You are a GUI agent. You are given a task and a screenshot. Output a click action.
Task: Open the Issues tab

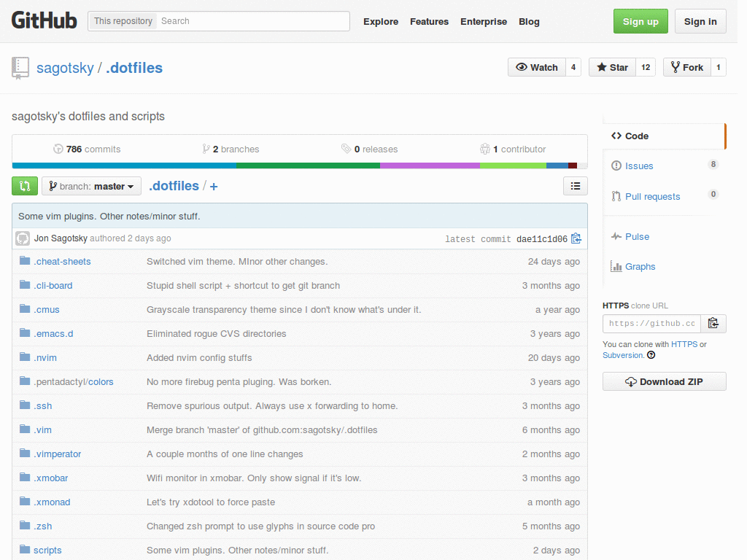coord(664,166)
